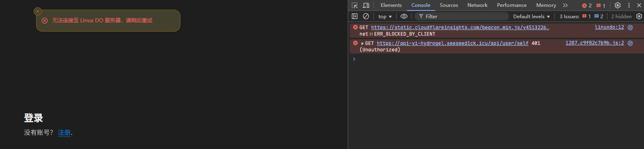Activate the inspect element picker icon
The height and width of the screenshot is (149, 644).
pos(355,5)
